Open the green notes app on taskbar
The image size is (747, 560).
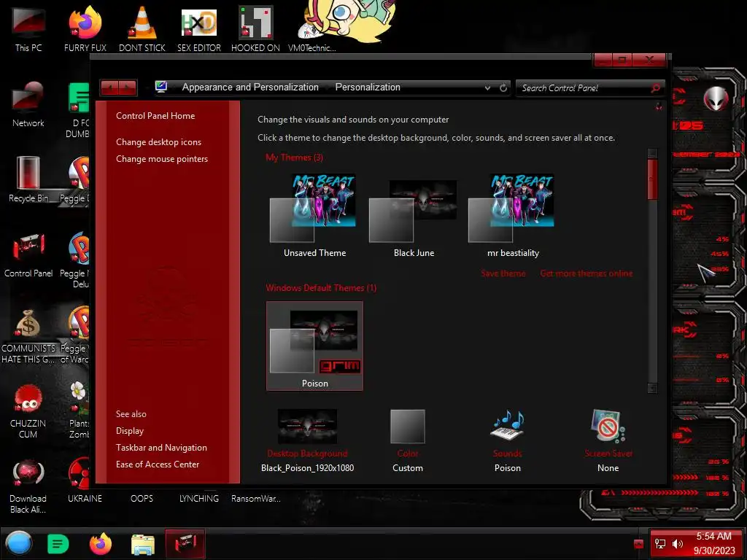coord(58,544)
